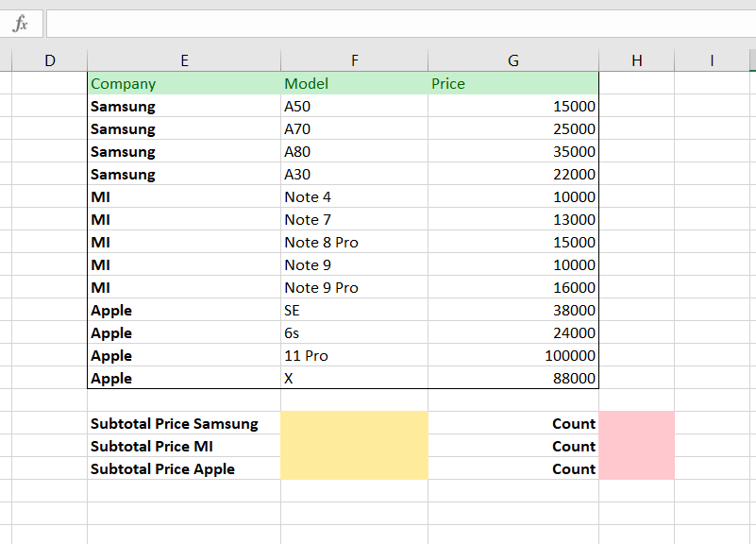Select the 24000 price cell
The height and width of the screenshot is (544, 756).
click(513, 332)
